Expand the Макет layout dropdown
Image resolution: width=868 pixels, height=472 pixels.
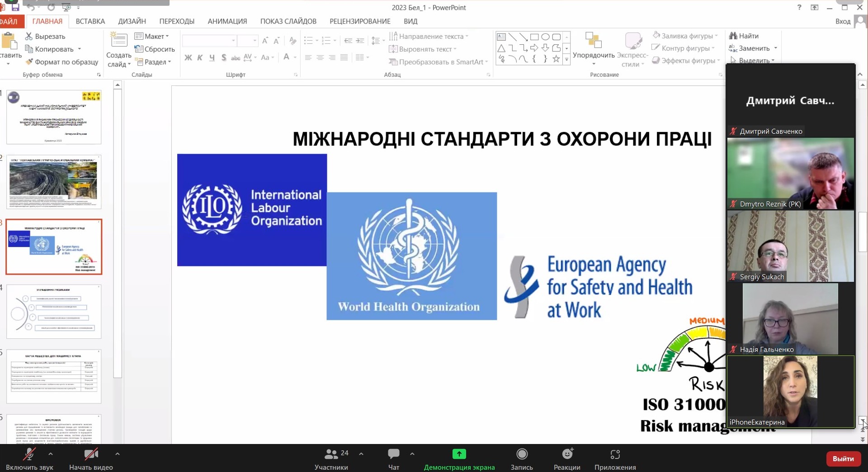pyautogui.click(x=152, y=36)
